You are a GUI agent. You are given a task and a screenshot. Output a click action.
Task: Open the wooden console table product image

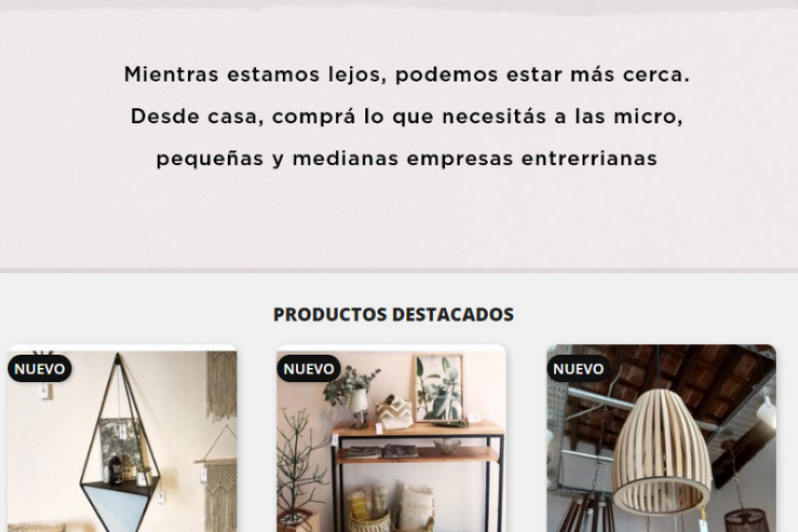pos(391,439)
